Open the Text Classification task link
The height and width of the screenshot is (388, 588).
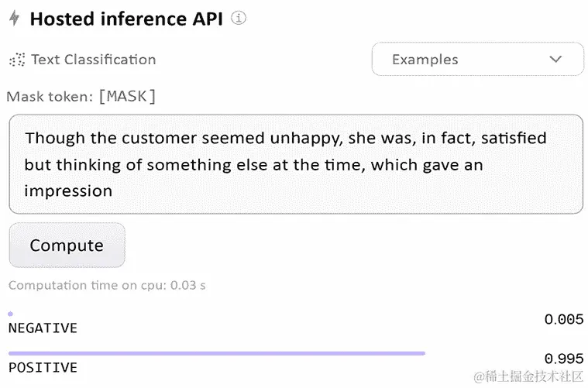tap(93, 60)
